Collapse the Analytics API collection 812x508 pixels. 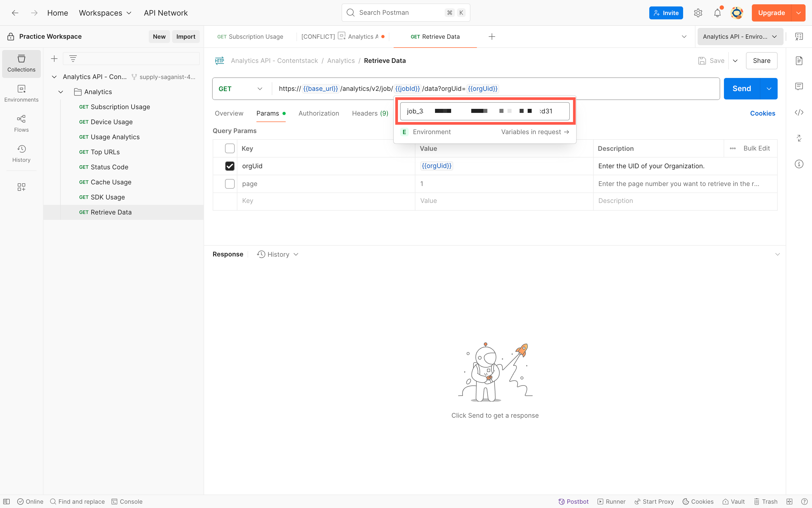coord(54,77)
